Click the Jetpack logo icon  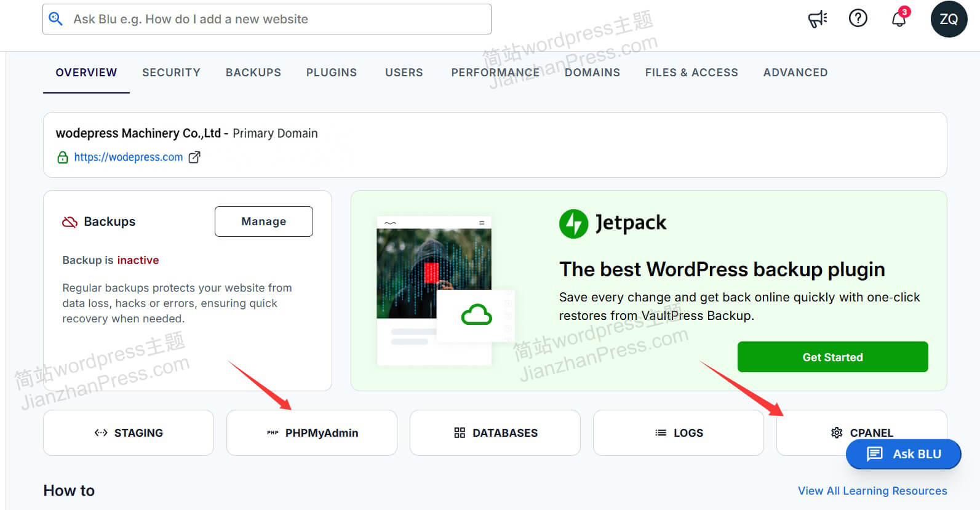pos(573,224)
